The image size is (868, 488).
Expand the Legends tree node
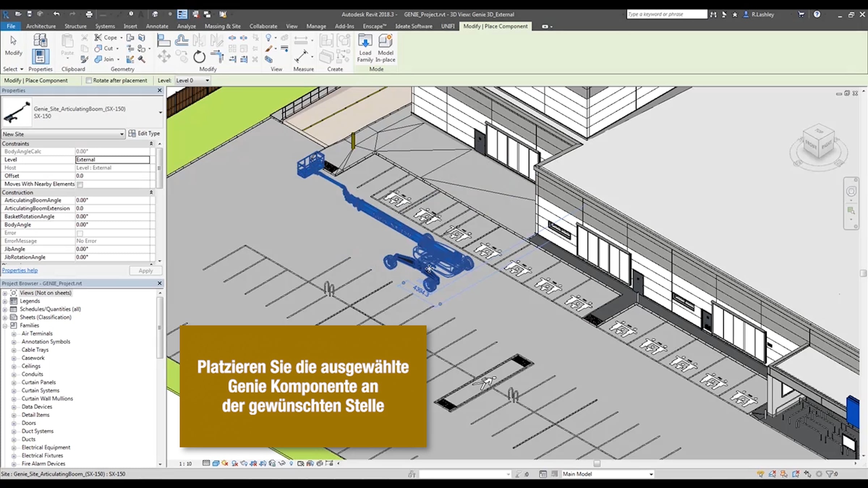(x=5, y=301)
